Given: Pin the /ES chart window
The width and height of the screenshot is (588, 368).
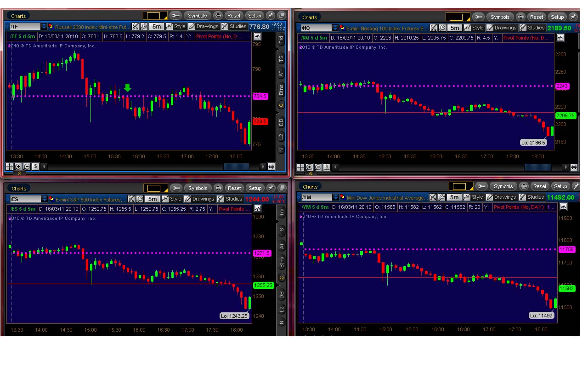Looking at the screenshot, I should 271,188.
